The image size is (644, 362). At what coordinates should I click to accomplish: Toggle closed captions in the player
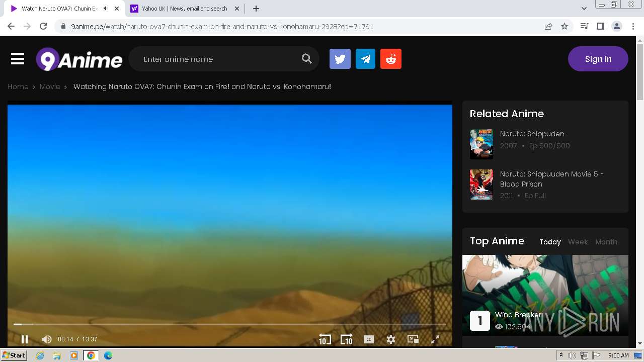point(369,339)
